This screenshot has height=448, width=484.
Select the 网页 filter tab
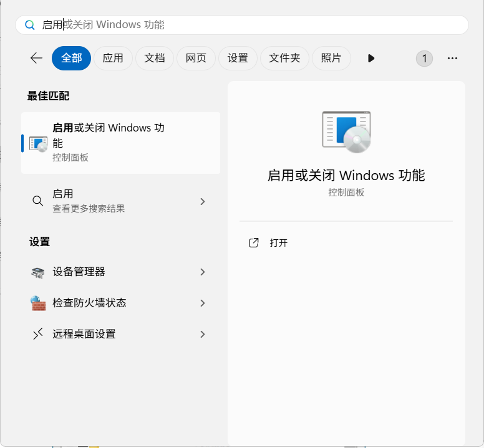pos(196,58)
